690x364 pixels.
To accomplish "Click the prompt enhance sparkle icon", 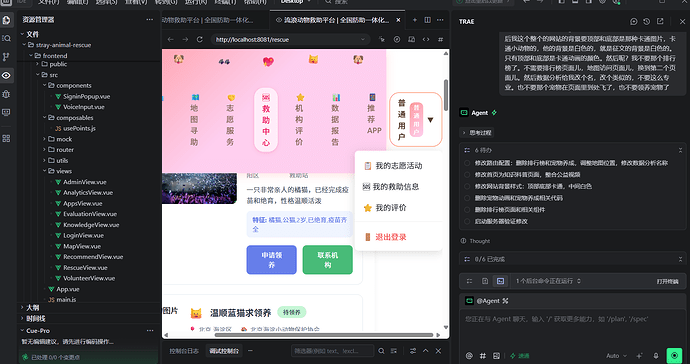I will tap(639, 355).
